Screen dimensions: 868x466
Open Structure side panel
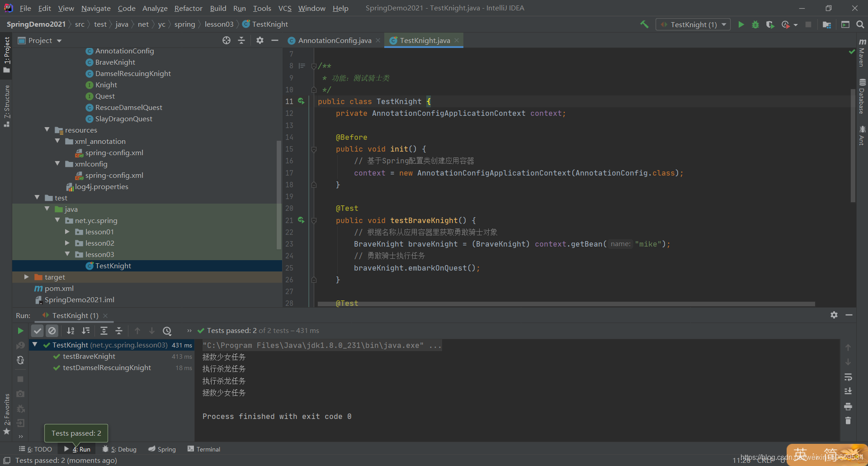(7, 106)
